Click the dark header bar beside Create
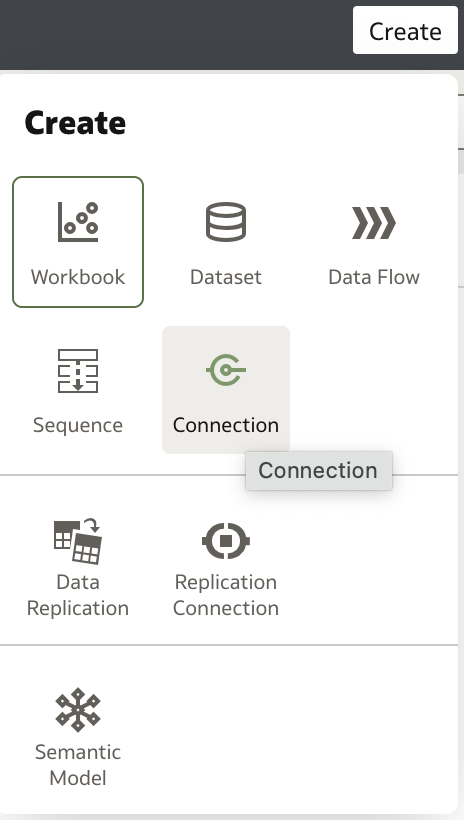464x820 pixels. coord(176,35)
